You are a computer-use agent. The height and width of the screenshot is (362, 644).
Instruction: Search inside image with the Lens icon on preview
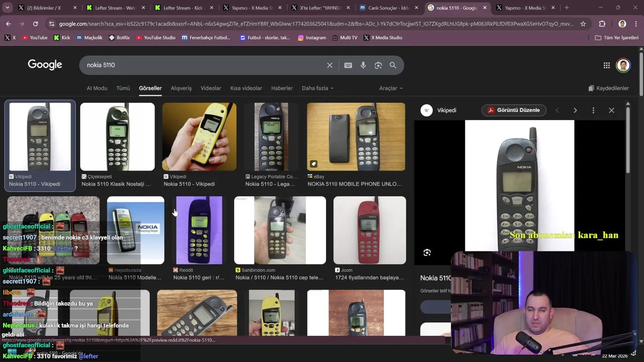click(427, 252)
